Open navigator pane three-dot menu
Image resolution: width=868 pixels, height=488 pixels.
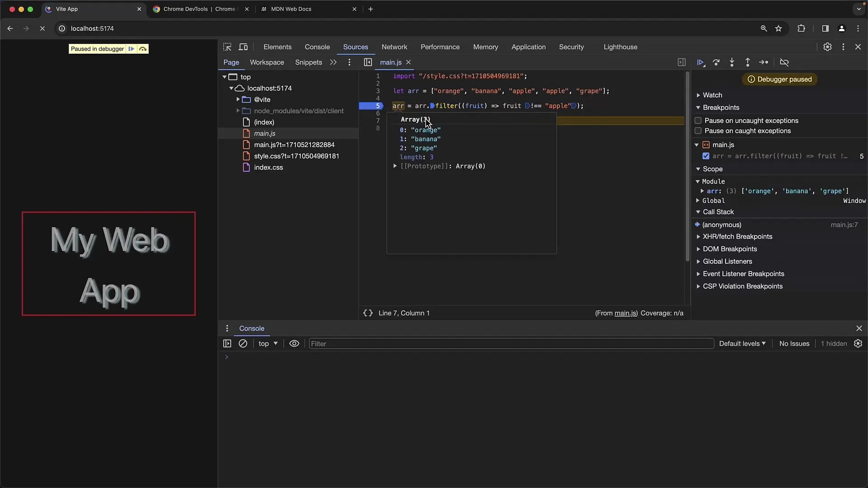349,62
